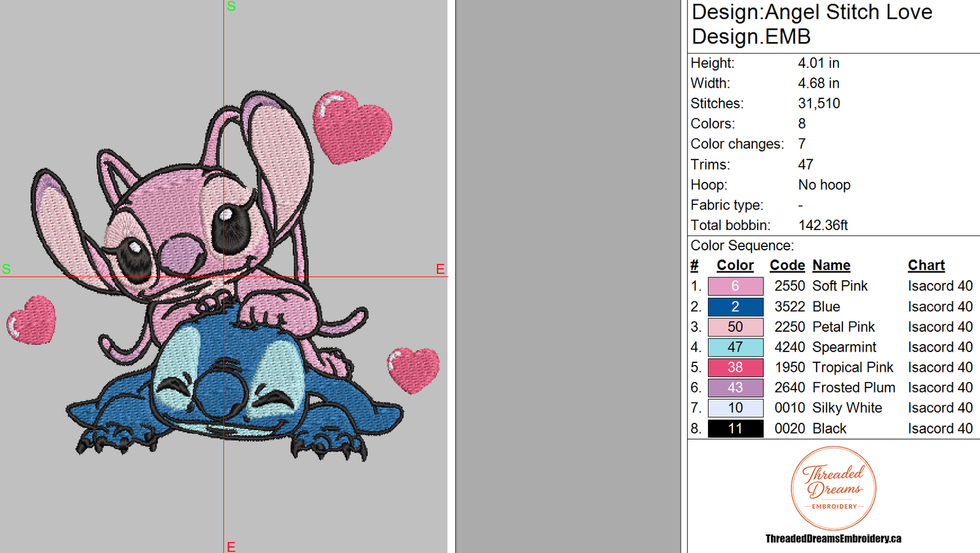Viewport: 980px width, 553px height.
Task: Click the Petal Pink swatch numbered 50
Action: pos(735,327)
